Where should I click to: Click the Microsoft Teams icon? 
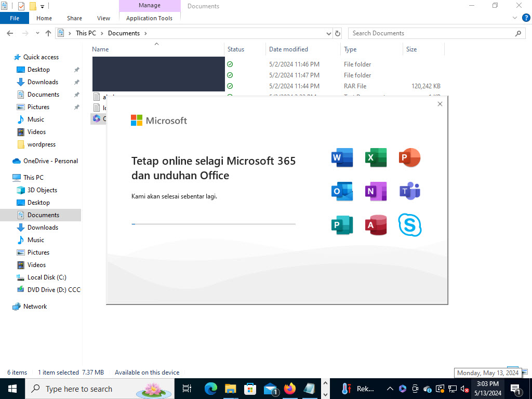(x=409, y=191)
